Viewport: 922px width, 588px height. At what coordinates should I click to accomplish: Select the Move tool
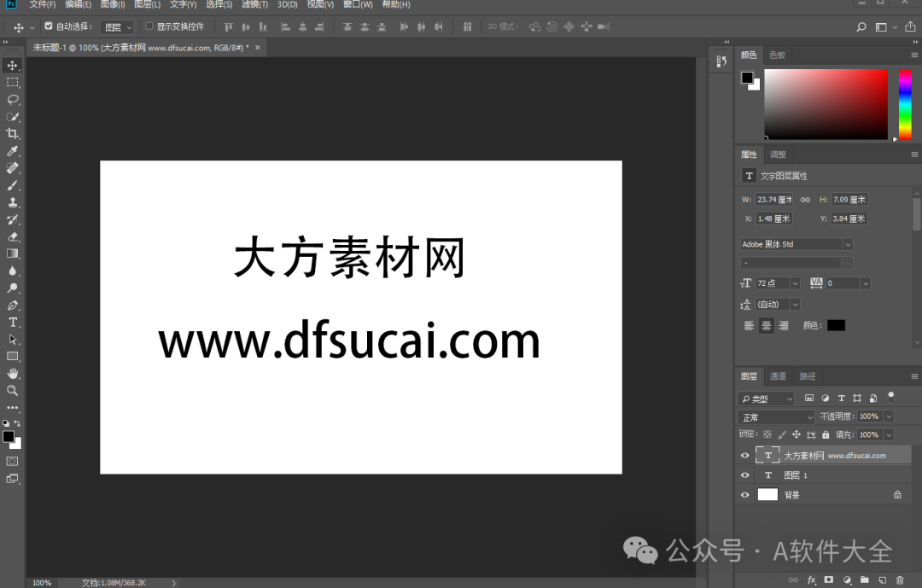(x=12, y=65)
